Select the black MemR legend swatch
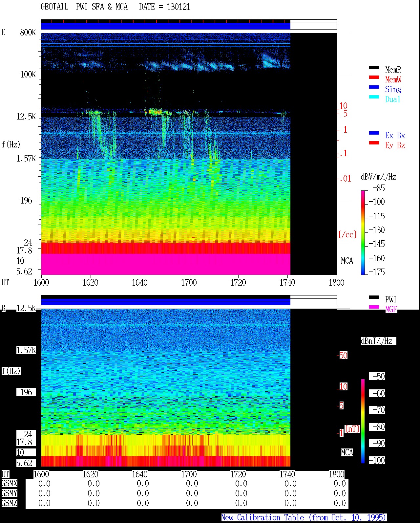The image size is (420, 523). pos(374,67)
